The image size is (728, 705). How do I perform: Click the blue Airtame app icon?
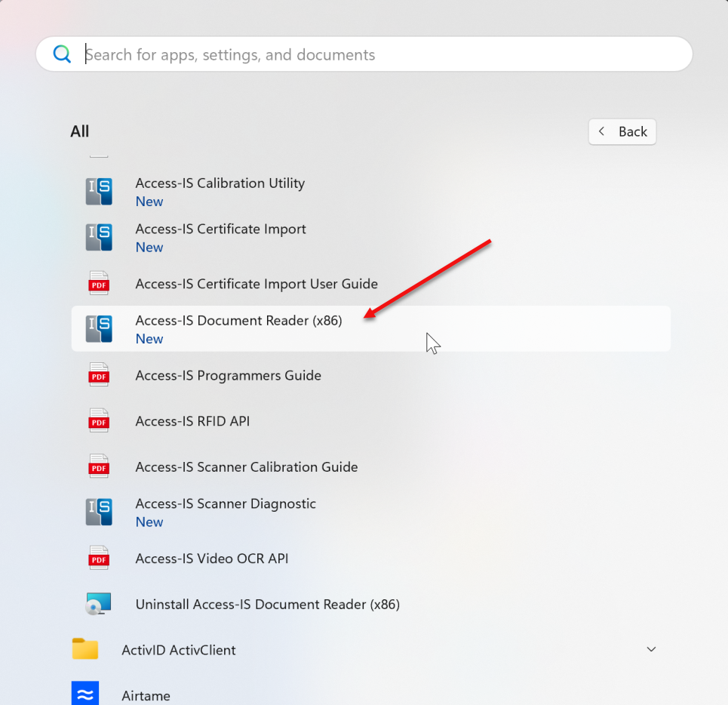pyautogui.click(x=85, y=694)
